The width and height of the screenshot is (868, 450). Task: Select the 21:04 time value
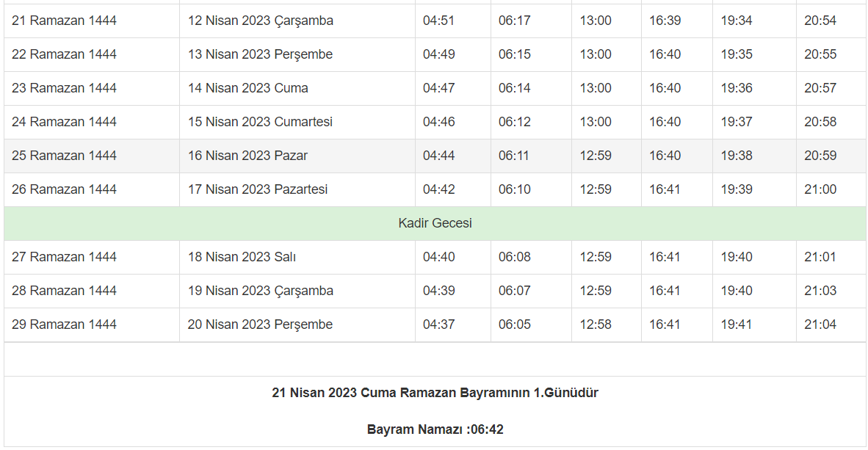(x=820, y=324)
